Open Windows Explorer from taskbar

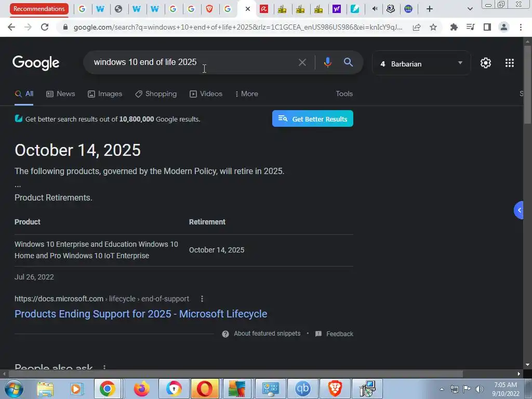point(45,389)
